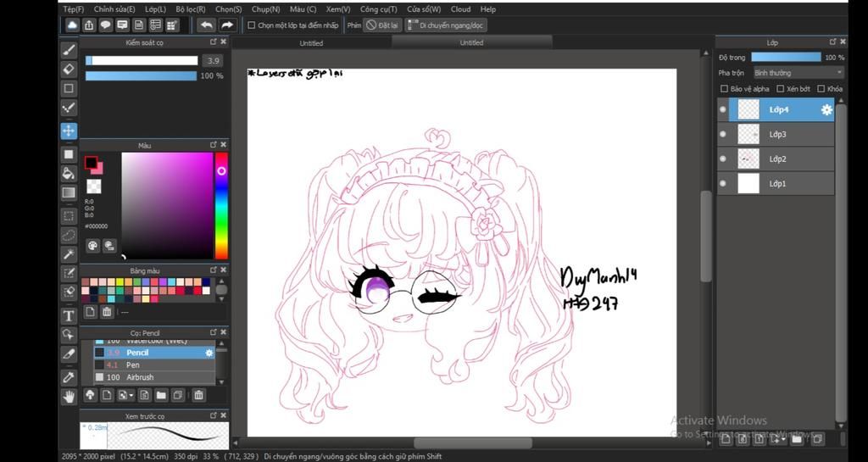Select the Airbrush brush in list
Screen dimensions: 868x462
coord(154,377)
